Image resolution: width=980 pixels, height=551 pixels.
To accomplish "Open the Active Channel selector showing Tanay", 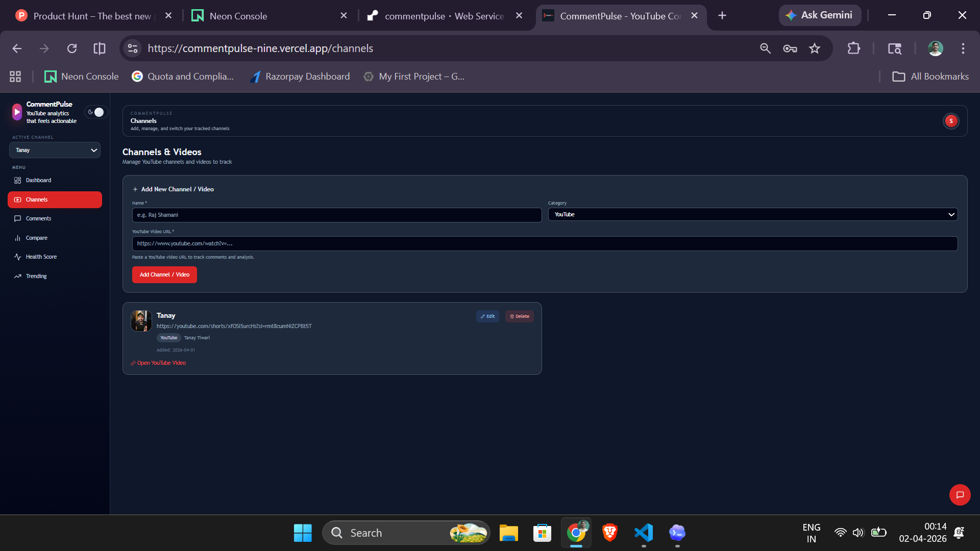I will point(55,150).
